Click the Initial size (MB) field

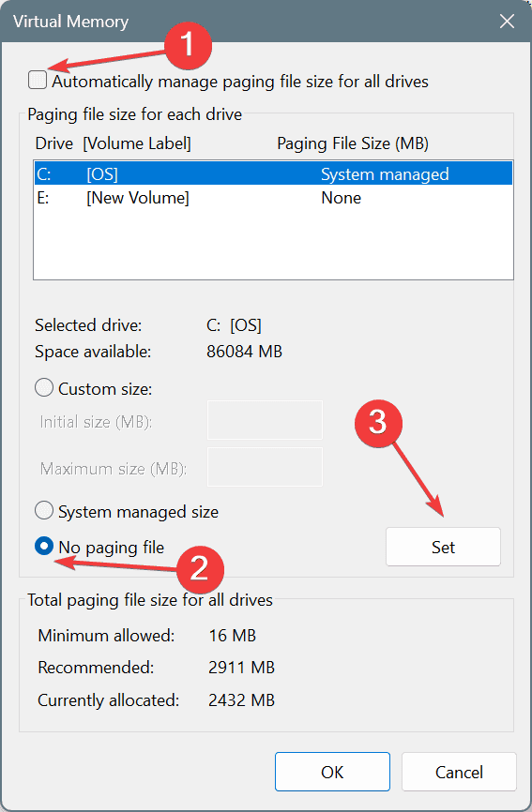[265, 420]
